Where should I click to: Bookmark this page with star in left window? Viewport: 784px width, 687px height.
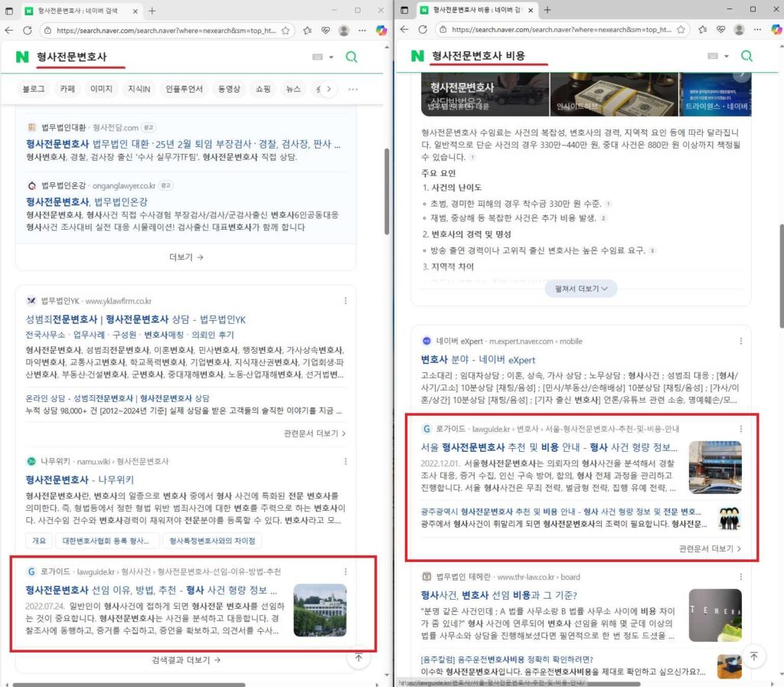pos(286,31)
